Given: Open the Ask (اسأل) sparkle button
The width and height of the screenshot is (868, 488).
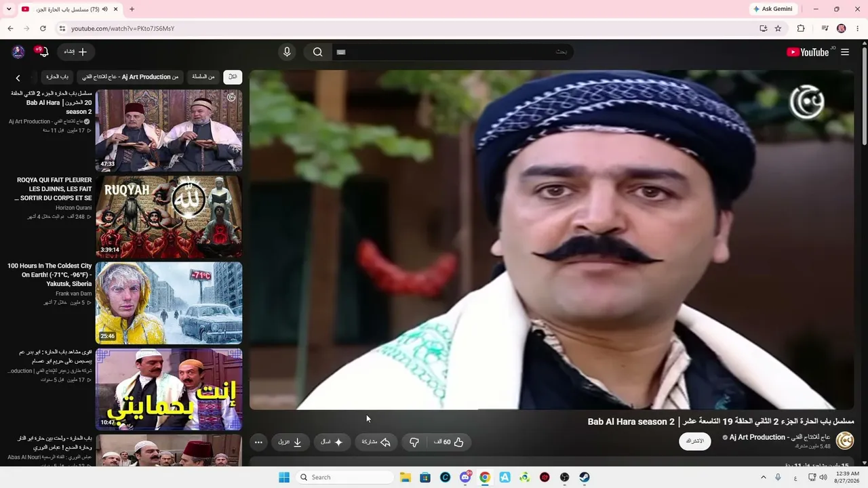Looking at the screenshot, I should coord(332,442).
